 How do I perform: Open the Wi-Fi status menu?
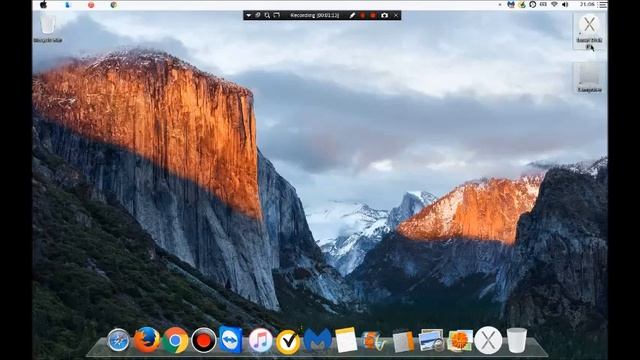pos(554,4)
